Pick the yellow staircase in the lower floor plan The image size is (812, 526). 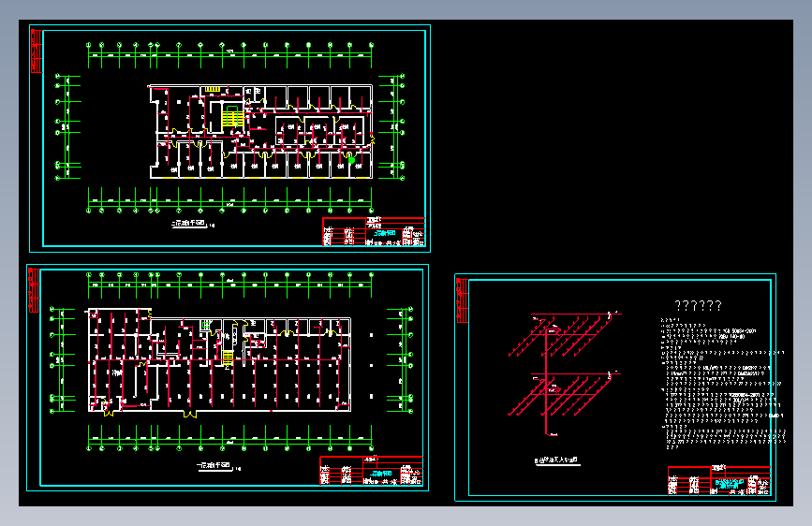tap(228, 358)
